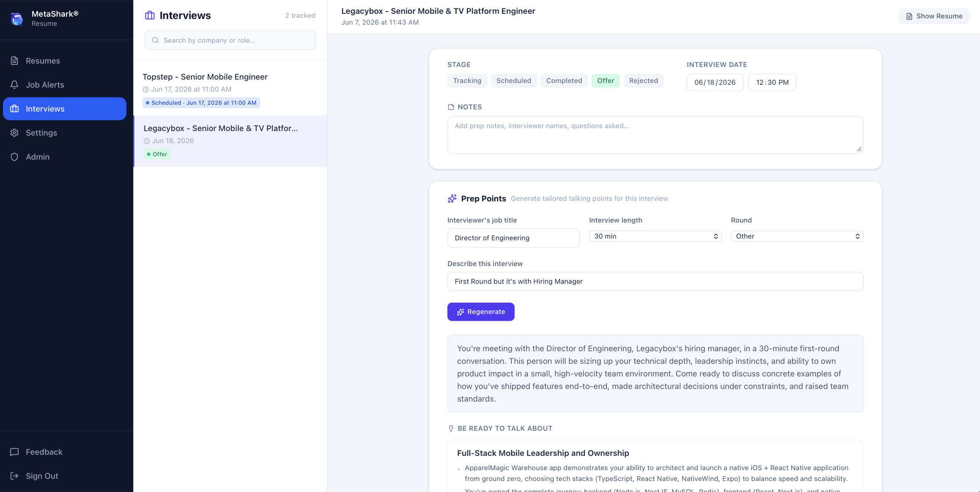
Task: Click the prep summary paragraph about Director of Engineering
Action: click(655, 373)
